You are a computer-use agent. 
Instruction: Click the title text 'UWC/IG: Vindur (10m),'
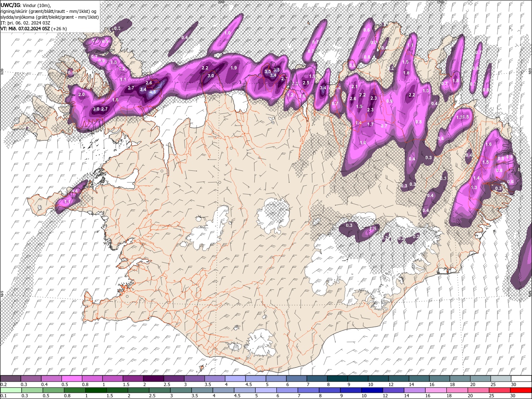coord(25,5)
